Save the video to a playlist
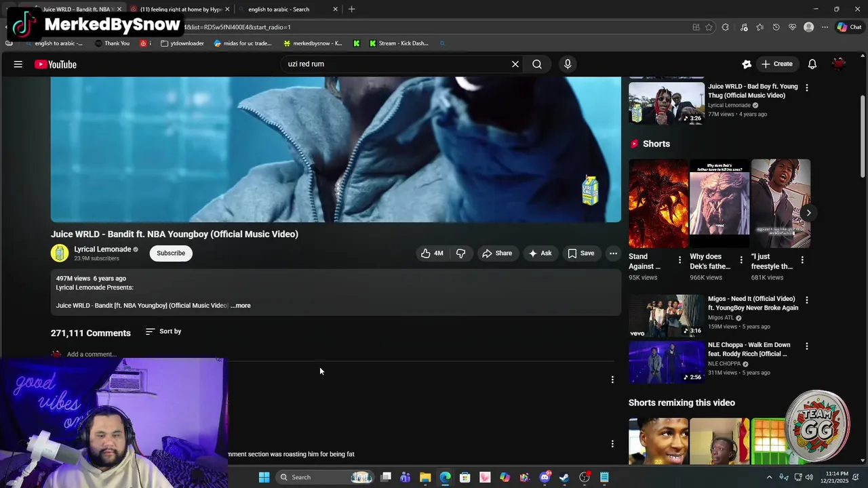 581,253
